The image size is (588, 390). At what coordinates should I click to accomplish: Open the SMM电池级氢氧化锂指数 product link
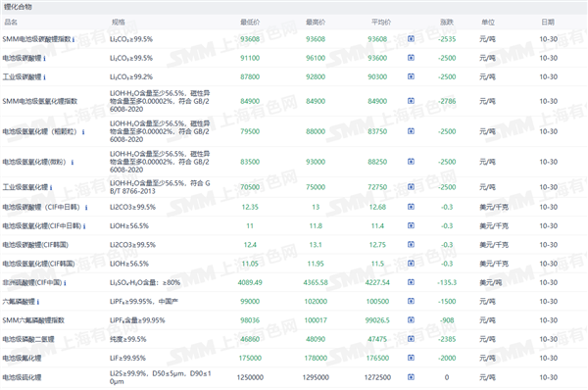point(40,101)
